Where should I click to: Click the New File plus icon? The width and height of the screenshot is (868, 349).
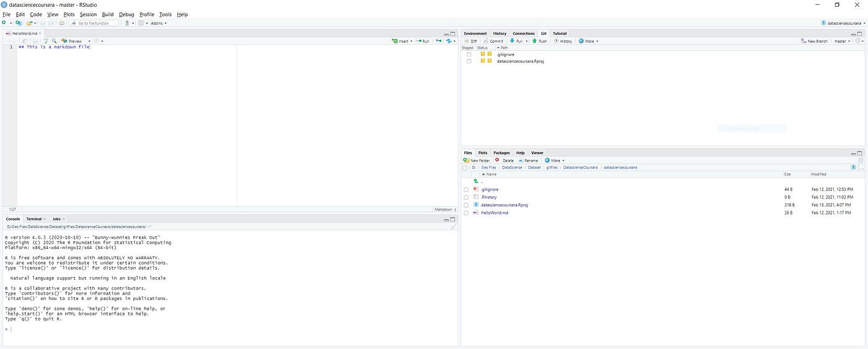pyautogui.click(x=3, y=23)
